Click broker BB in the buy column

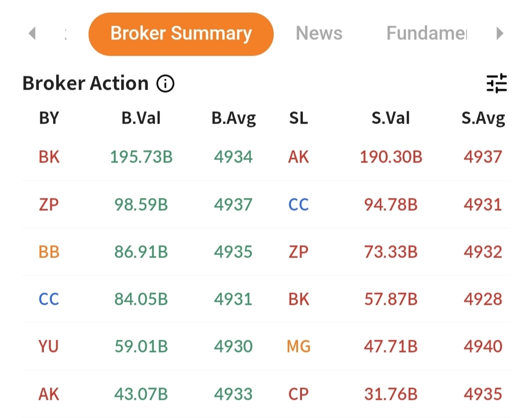tap(48, 252)
